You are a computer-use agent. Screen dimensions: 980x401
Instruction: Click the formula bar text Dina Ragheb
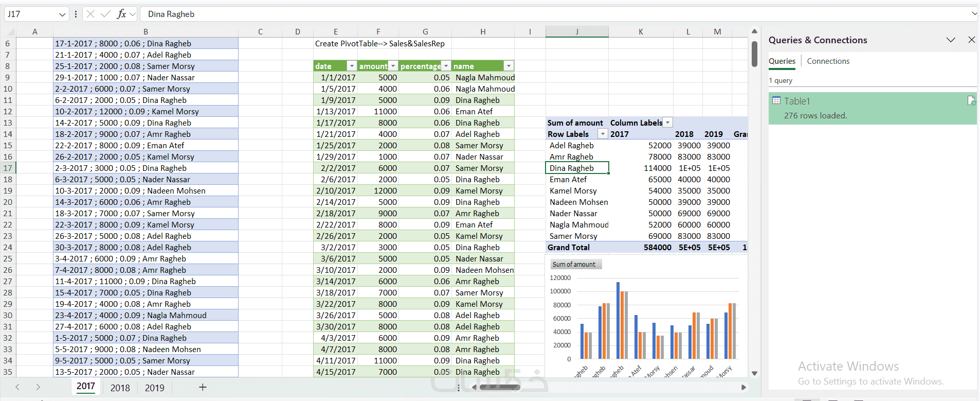[x=171, y=14]
